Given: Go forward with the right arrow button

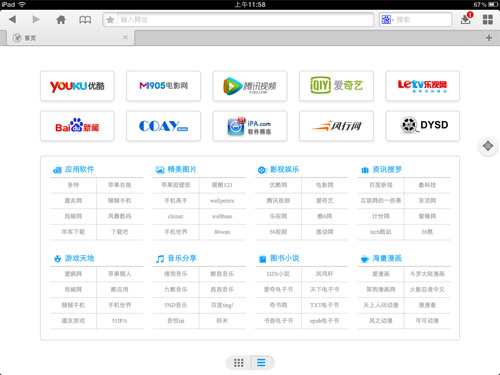Looking at the screenshot, I should 36,19.
